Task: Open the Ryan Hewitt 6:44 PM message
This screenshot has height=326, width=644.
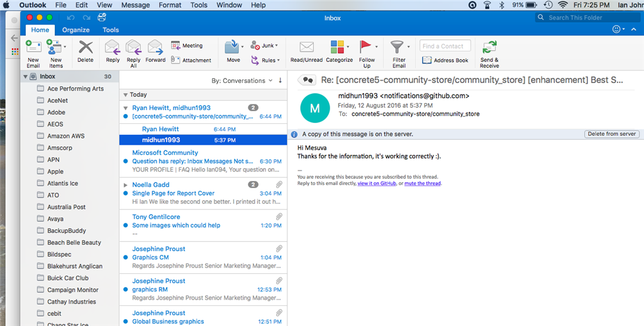Action: click(x=203, y=129)
